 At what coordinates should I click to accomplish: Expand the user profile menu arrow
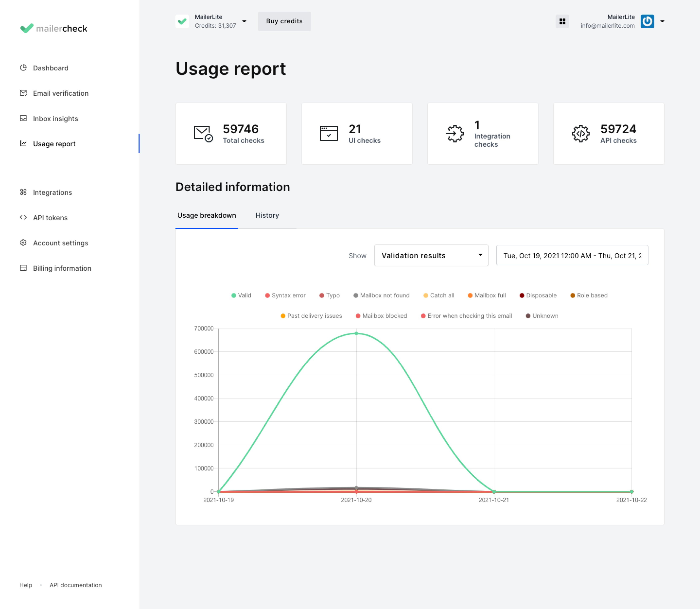pos(662,22)
